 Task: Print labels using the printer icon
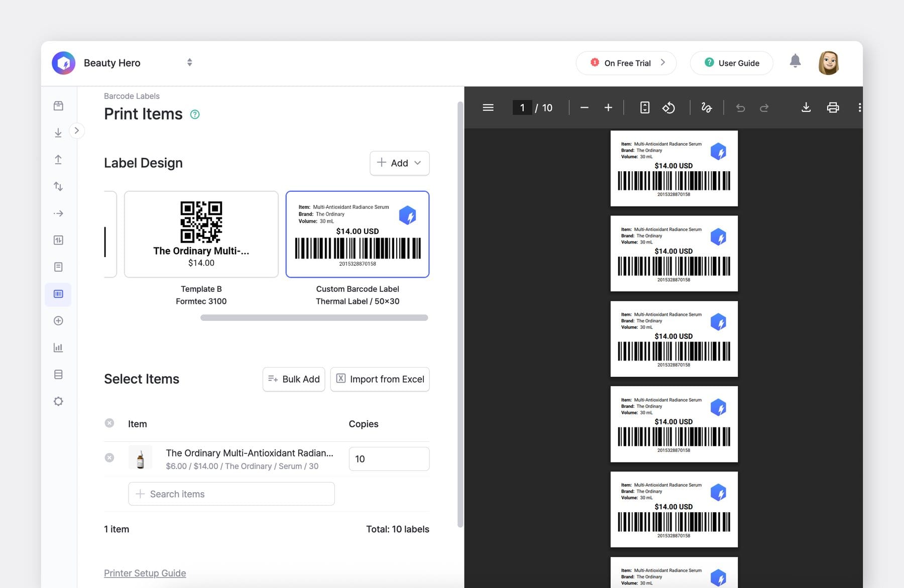click(x=832, y=107)
